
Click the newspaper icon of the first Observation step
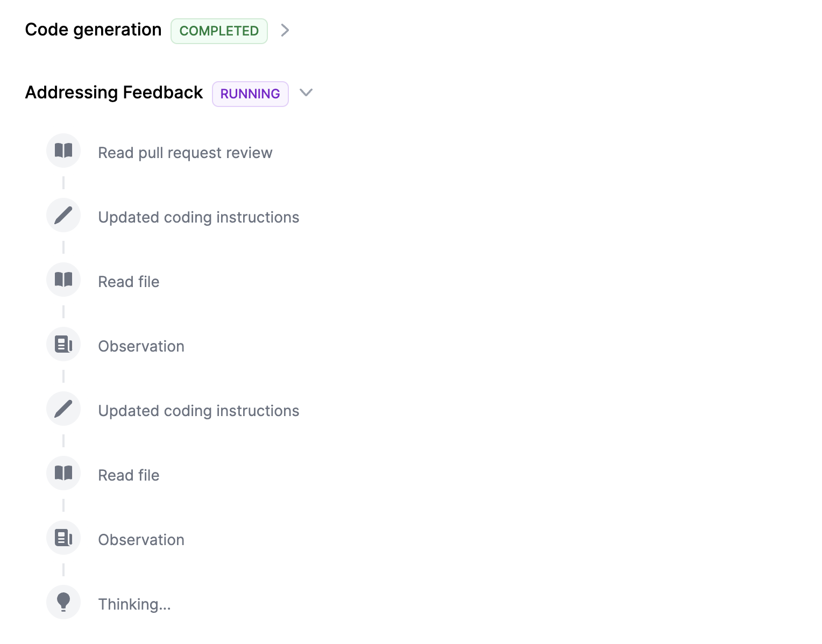coord(63,344)
